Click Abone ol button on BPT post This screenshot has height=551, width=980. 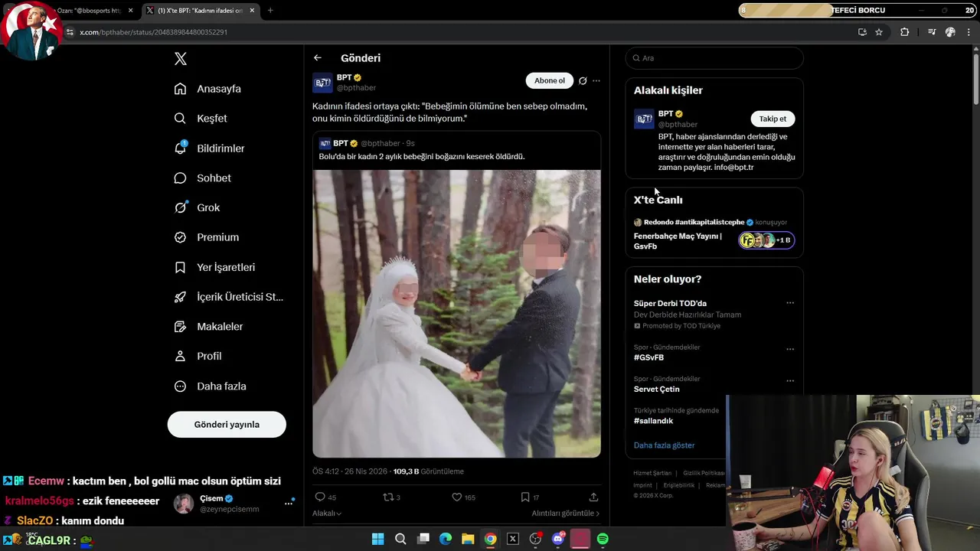tap(549, 80)
